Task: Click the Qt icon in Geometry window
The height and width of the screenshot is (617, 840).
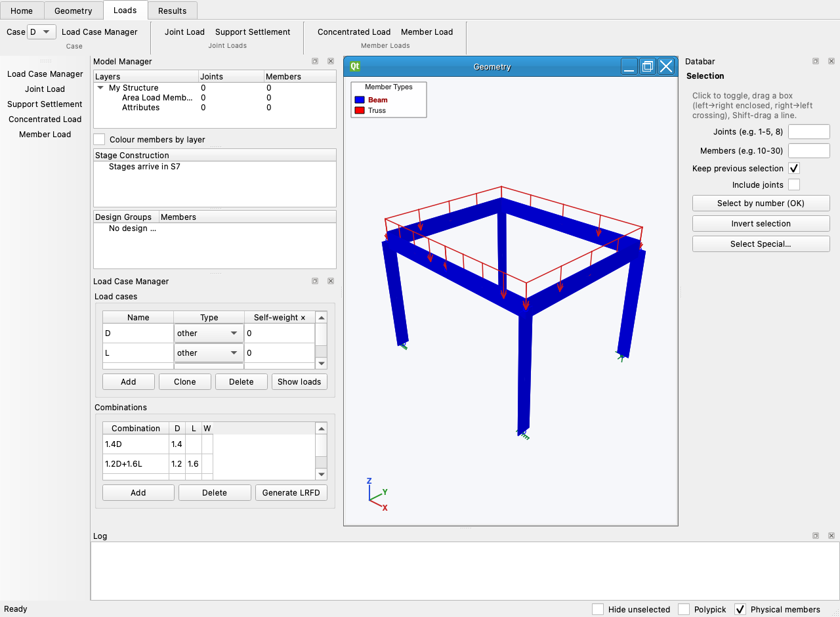Action: 355,66
